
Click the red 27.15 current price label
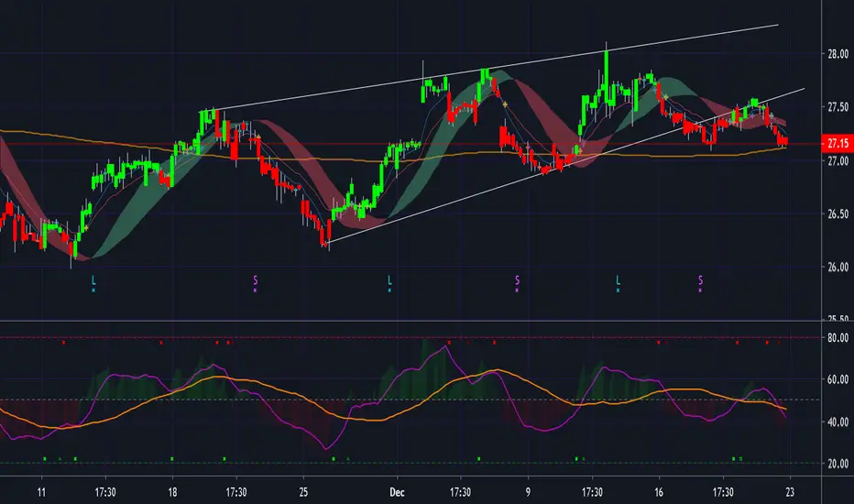(x=838, y=143)
